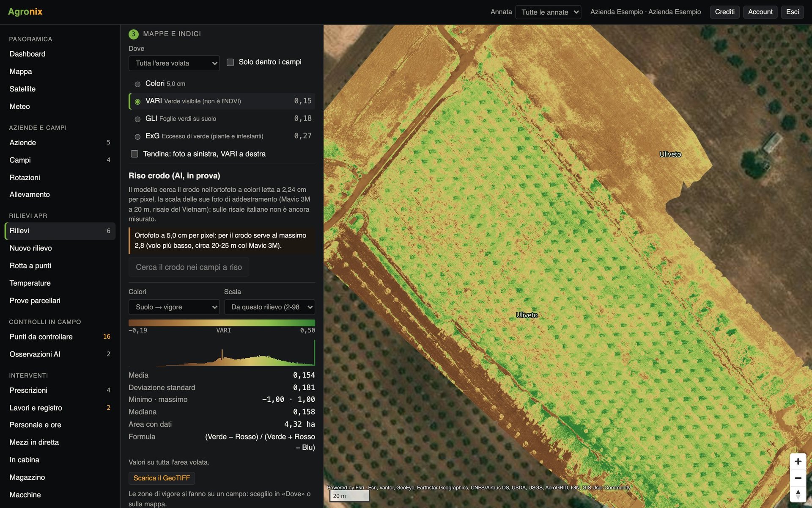Image resolution: width=812 pixels, height=508 pixels.
Task: Click the Uliveto label near the map center
Action: coord(527,315)
